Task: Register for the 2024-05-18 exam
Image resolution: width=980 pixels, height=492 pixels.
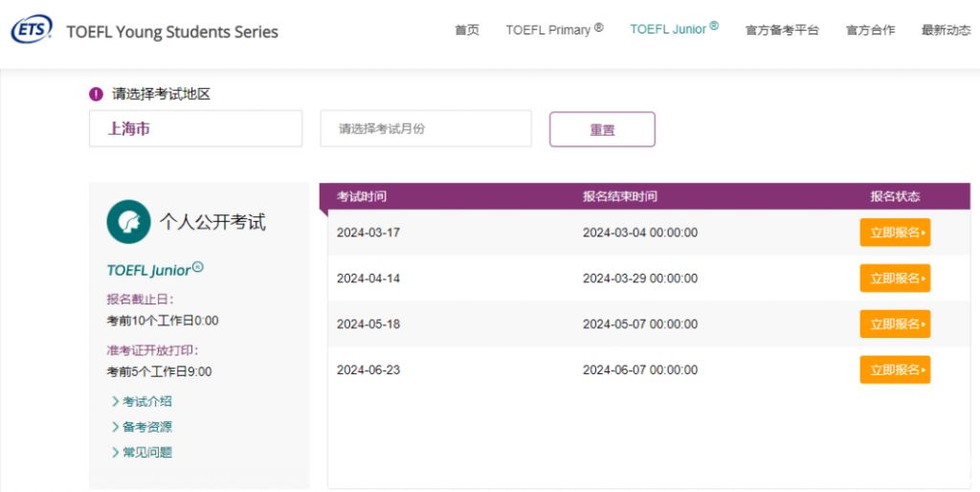Action: [x=895, y=324]
